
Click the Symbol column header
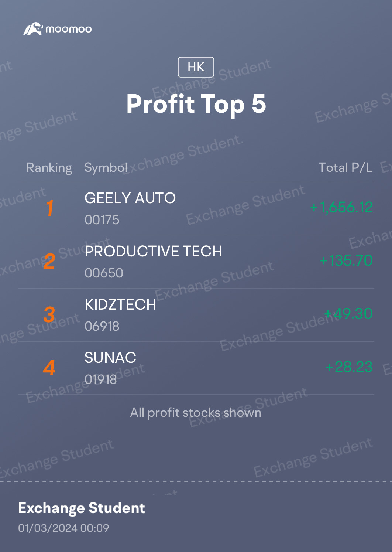tap(106, 168)
